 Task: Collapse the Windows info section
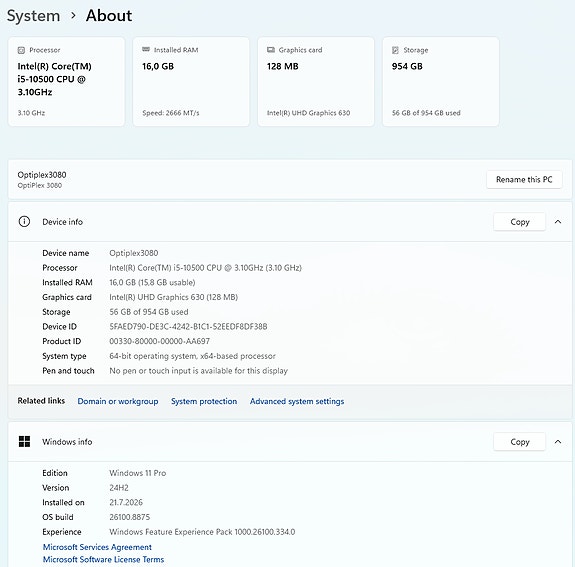tap(558, 442)
